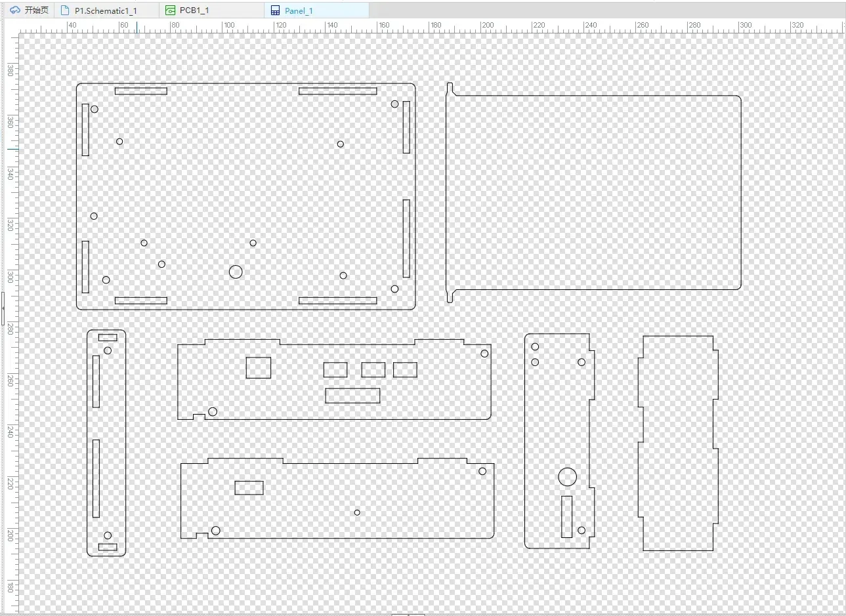Click the 200 mark on the horizontal ruler
The image size is (846, 616).
point(487,25)
